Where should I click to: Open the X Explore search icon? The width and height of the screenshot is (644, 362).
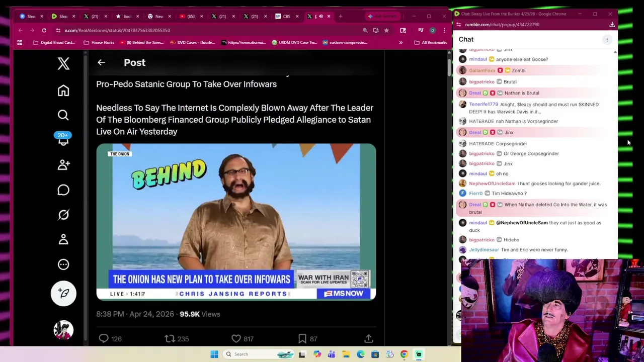pos(63,115)
